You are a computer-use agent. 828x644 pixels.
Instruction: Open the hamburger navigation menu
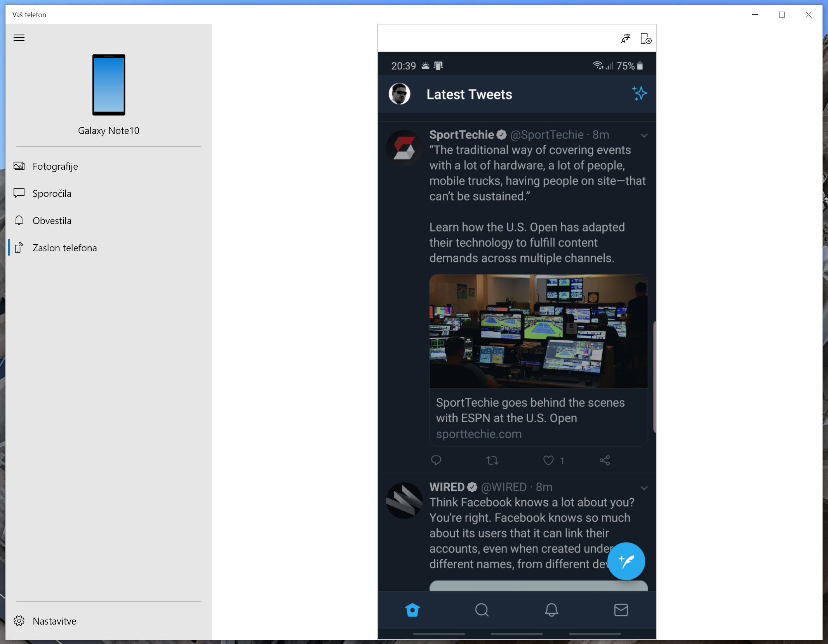pyautogui.click(x=19, y=38)
